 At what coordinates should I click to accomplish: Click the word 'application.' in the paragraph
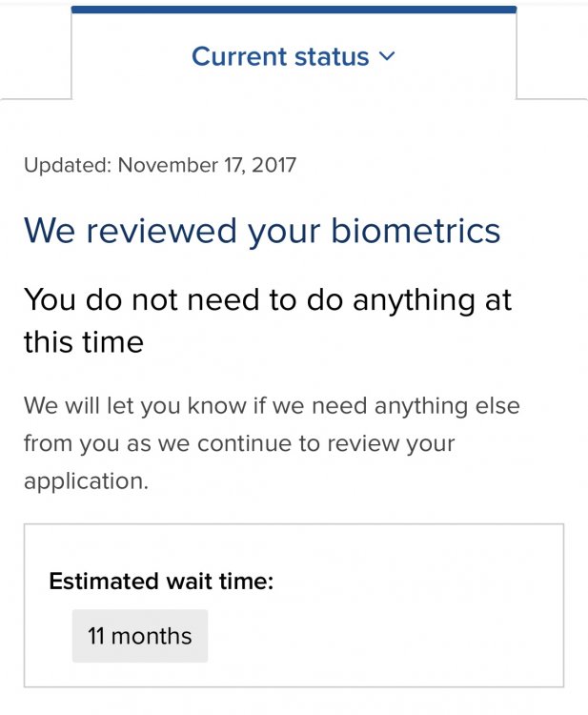(86, 481)
